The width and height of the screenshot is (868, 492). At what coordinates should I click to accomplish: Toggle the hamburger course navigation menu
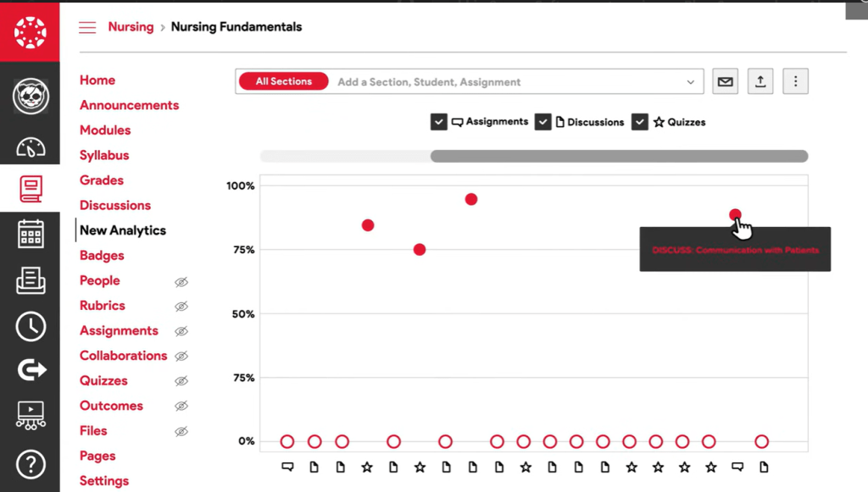coord(87,27)
